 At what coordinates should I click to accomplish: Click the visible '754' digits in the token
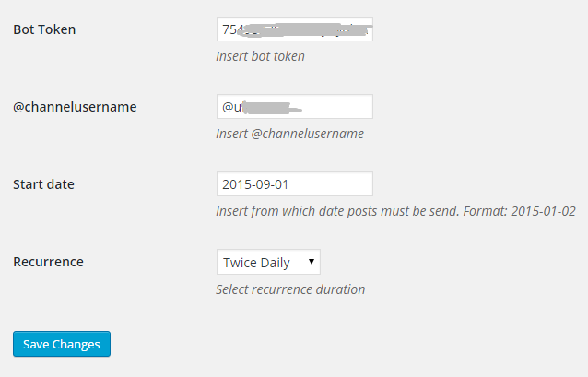click(231, 29)
